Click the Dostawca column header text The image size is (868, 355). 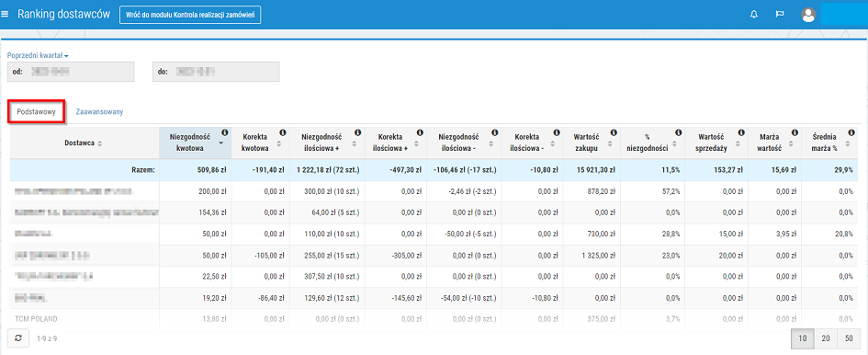[80, 143]
